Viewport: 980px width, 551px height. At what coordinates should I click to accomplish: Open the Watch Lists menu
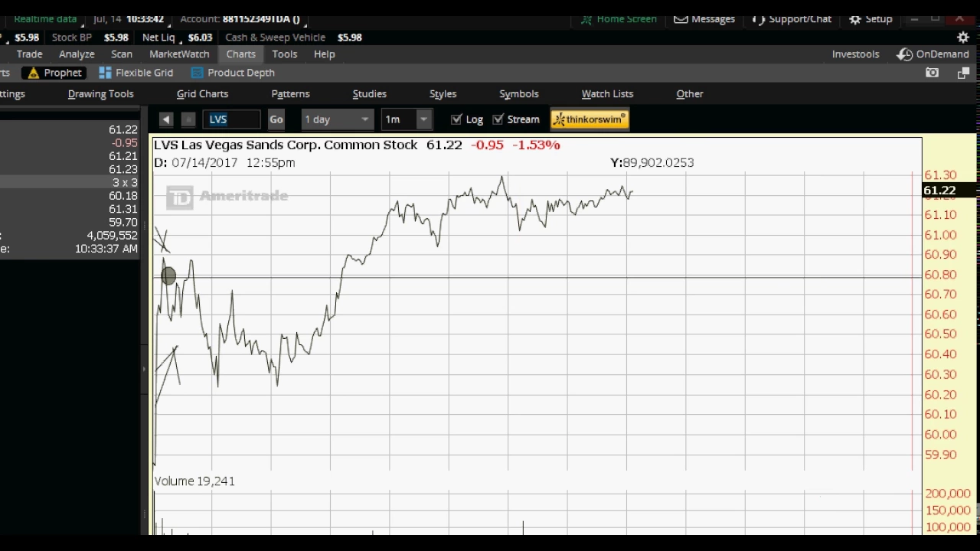tap(607, 94)
